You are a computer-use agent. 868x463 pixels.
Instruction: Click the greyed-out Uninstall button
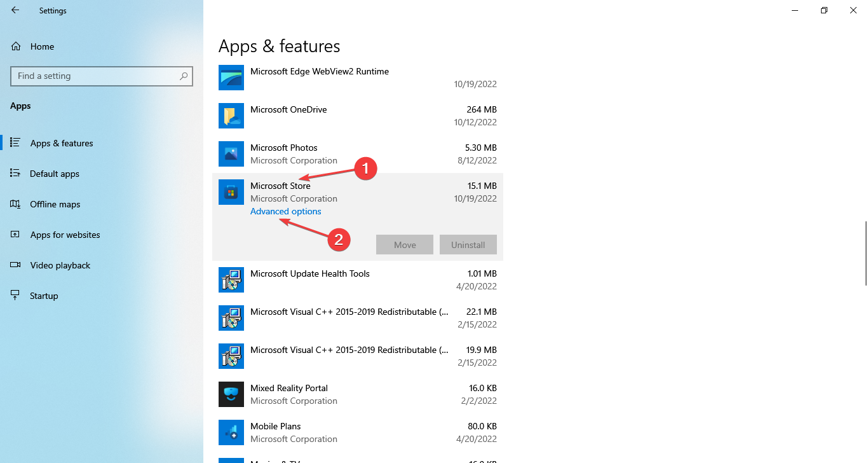(468, 245)
